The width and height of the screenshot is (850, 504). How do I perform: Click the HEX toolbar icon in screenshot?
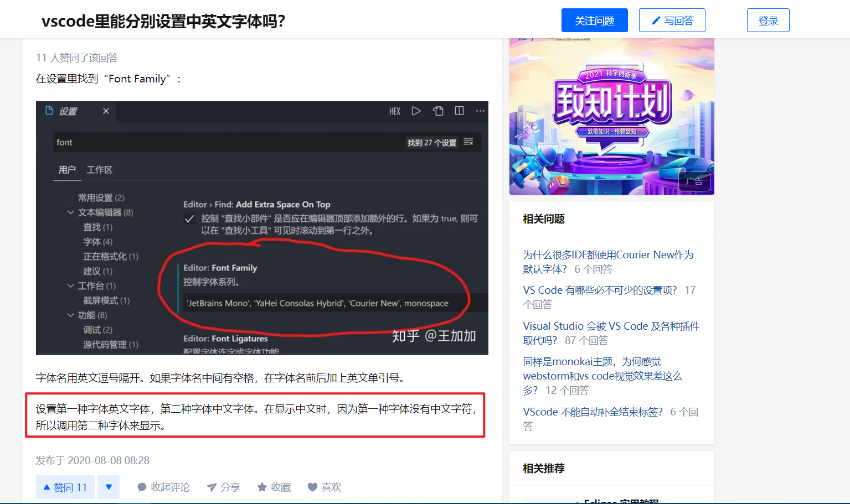pos(394,111)
